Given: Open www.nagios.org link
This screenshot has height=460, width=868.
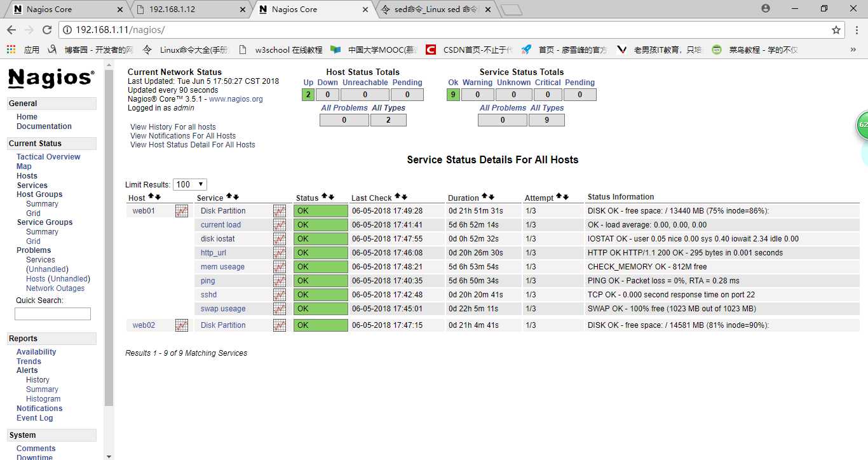Looking at the screenshot, I should [x=236, y=99].
